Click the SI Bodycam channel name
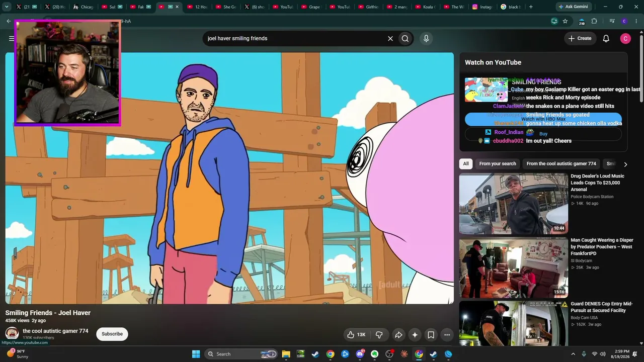The height and width of the screenshot is (362, 644). pyautogui.click(x=582, y=261)
